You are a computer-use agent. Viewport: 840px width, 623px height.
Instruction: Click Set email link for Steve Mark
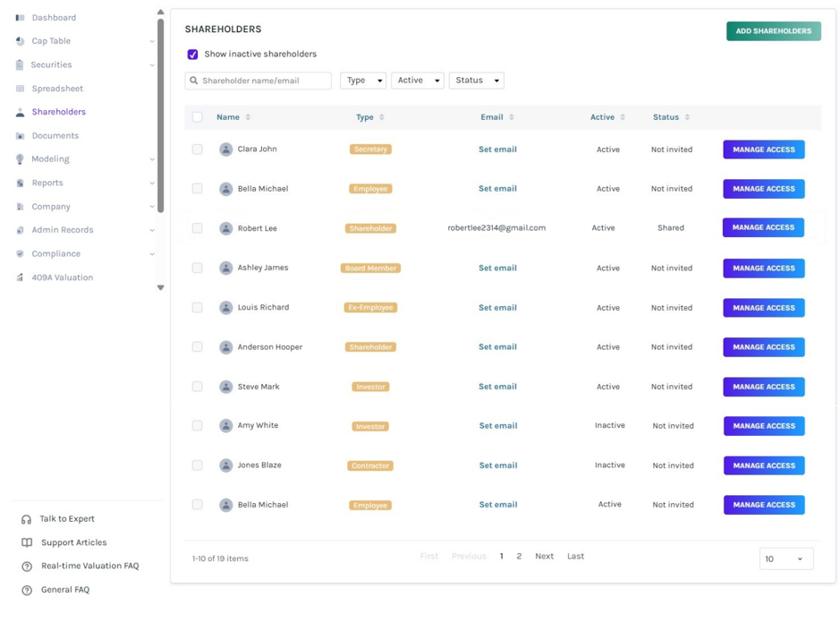pos(497,387)
